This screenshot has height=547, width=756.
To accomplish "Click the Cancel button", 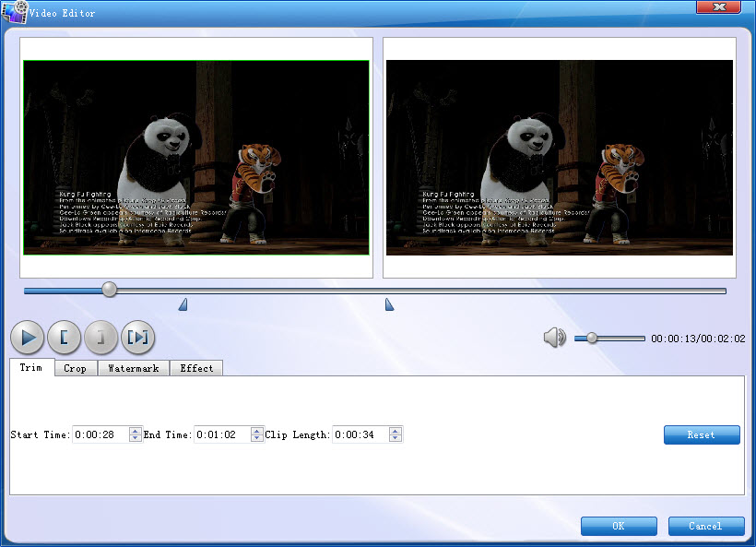I will (706, 526).
